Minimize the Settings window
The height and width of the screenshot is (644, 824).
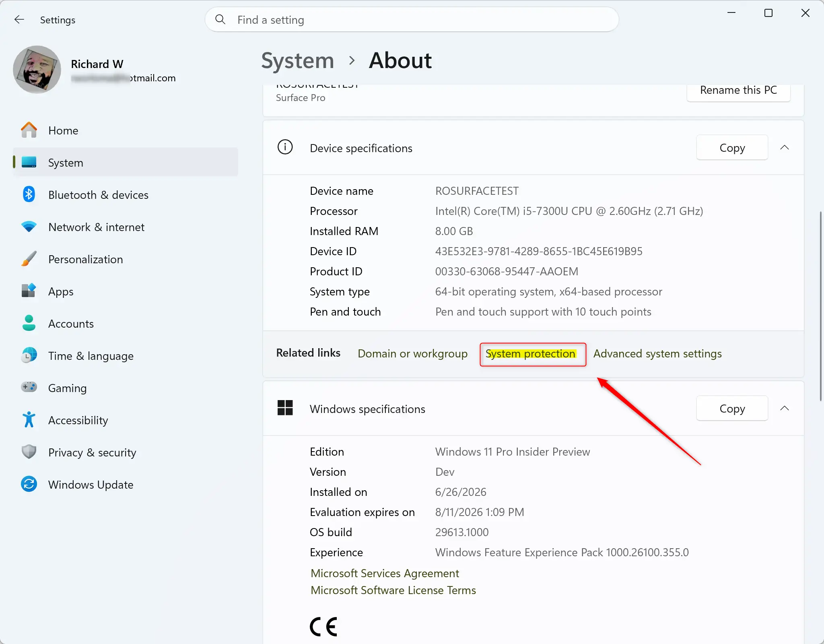click(x=731, y=13)
